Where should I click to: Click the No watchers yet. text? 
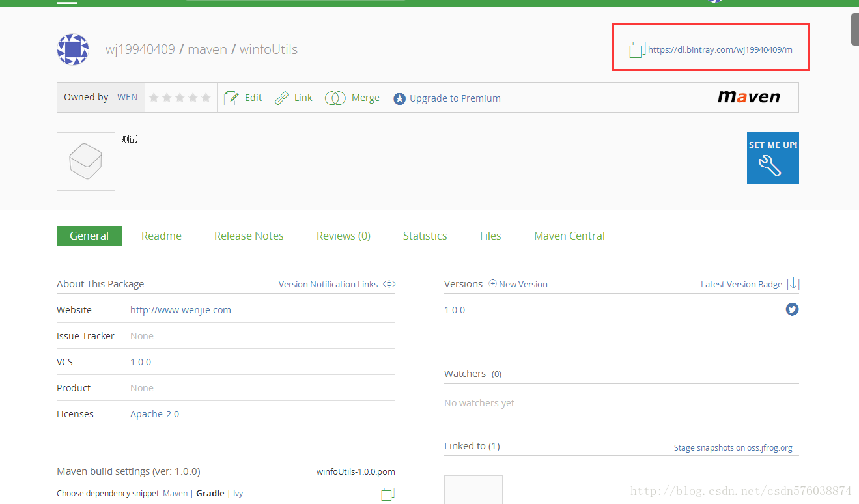click(x=481, y=403)
